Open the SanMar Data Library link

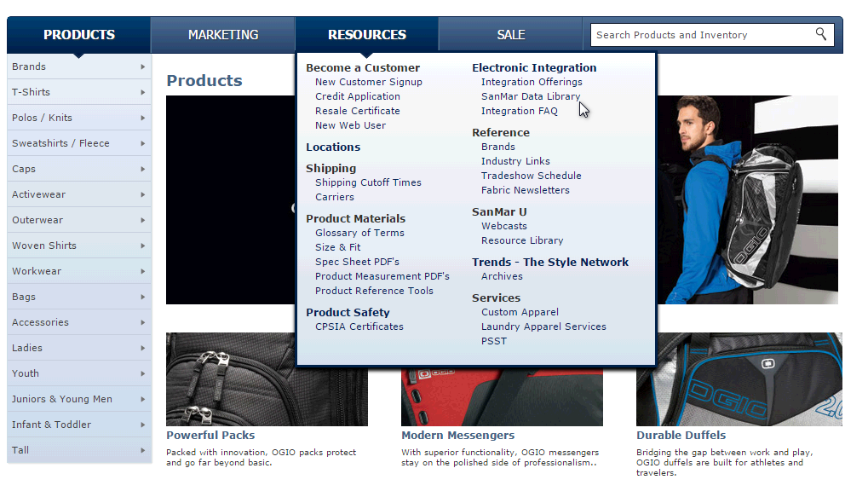pos(530,96)
